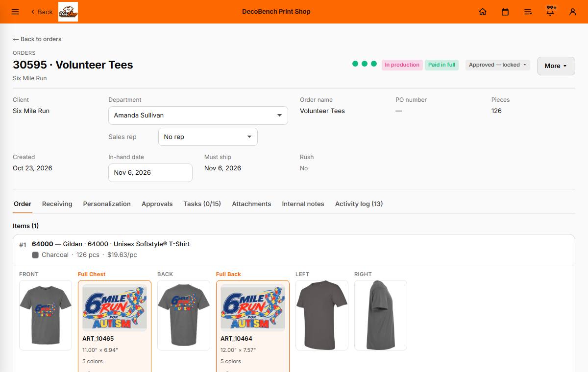Open the BACK shirt mockup thumbnail
The width and height of the screenshot is (588, 372).
(184, 315)
